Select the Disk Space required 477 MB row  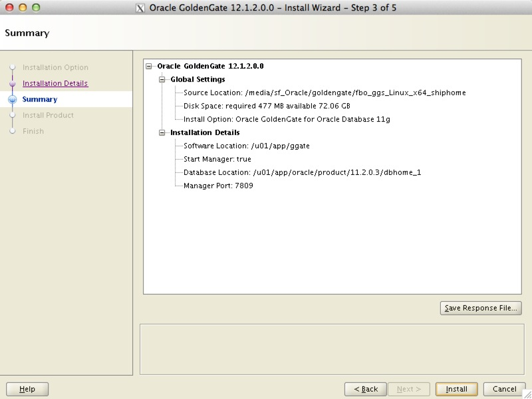tap(267, 106)
